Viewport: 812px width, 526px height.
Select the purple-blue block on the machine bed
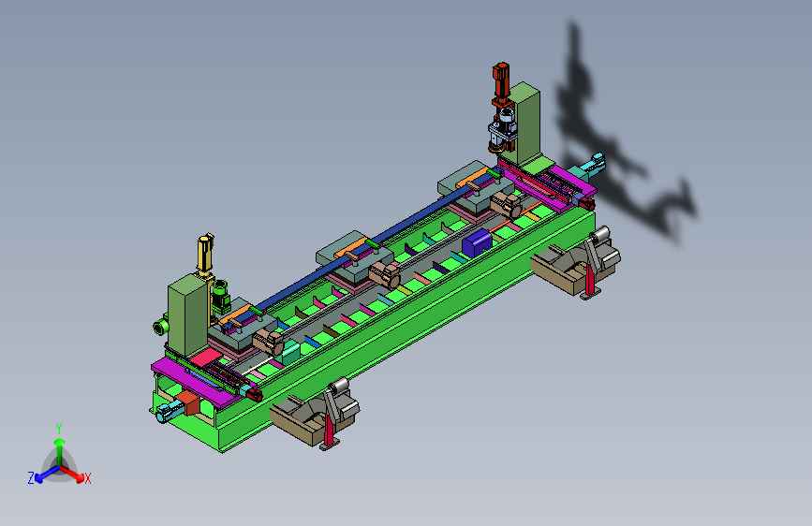click(x=477, y=242)
